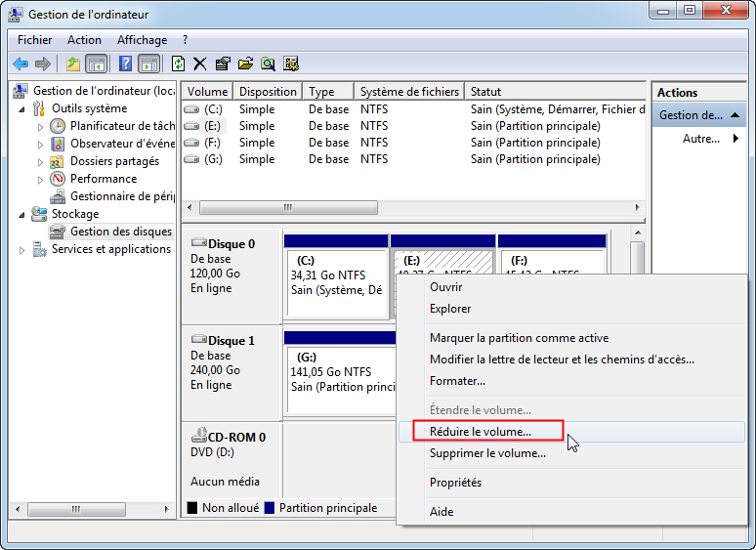Expand the Dossiers partagés node
This screenshot has width=756, height=550.
(x=40, y=162)
